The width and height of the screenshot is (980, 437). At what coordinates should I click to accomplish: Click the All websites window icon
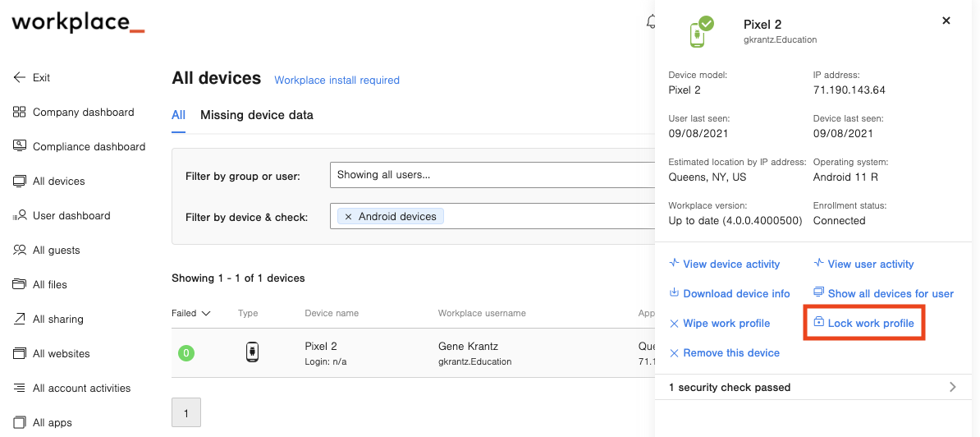coord(20,354)
